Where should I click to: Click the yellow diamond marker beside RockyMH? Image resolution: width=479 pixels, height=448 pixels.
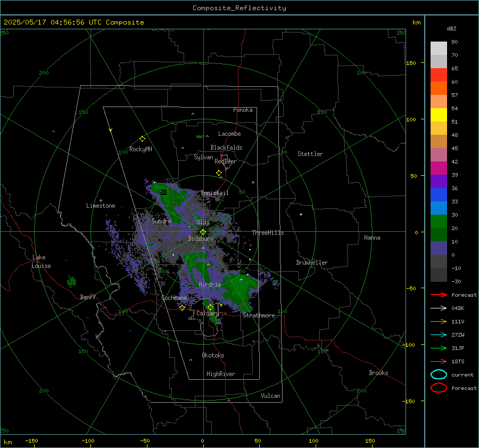tap(142, 139)
